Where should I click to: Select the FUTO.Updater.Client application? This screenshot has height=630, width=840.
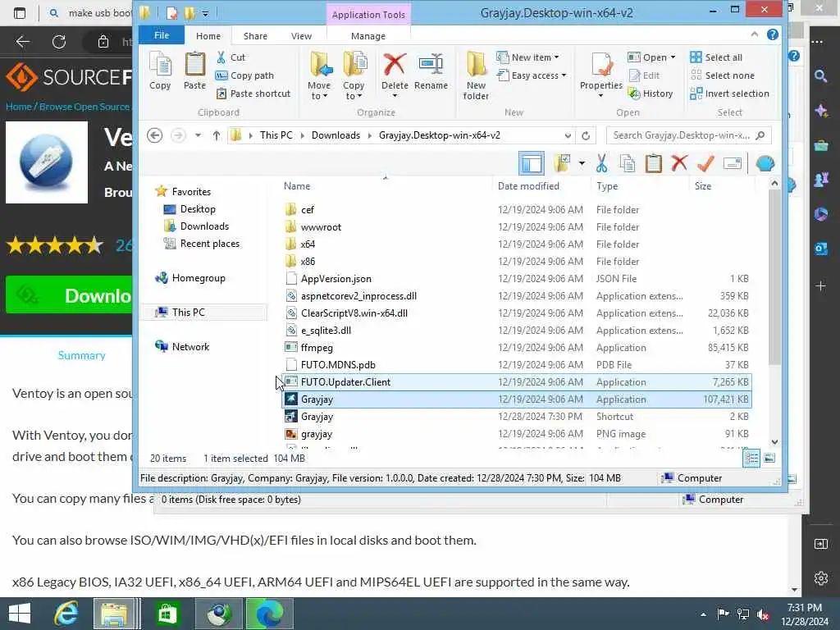(517, 382)
